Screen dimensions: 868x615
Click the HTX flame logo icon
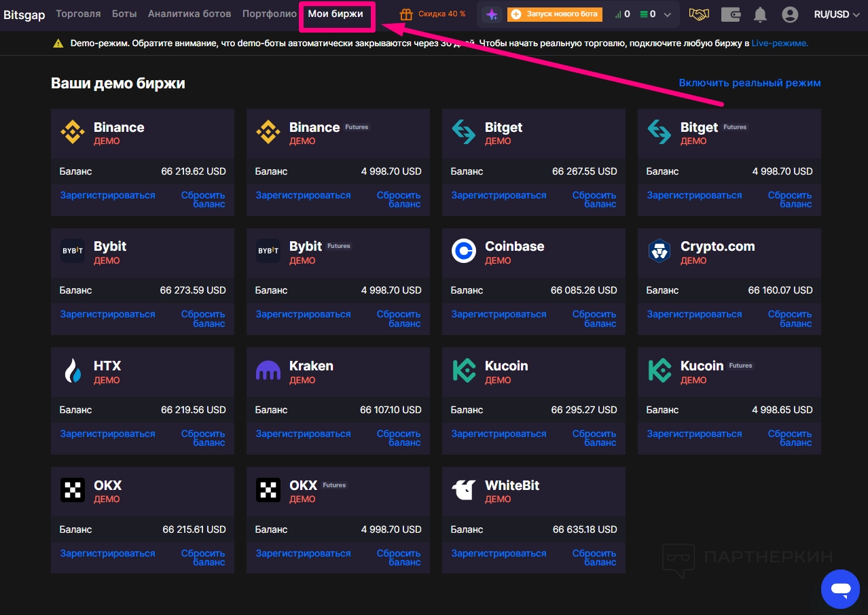pos(73,370)
